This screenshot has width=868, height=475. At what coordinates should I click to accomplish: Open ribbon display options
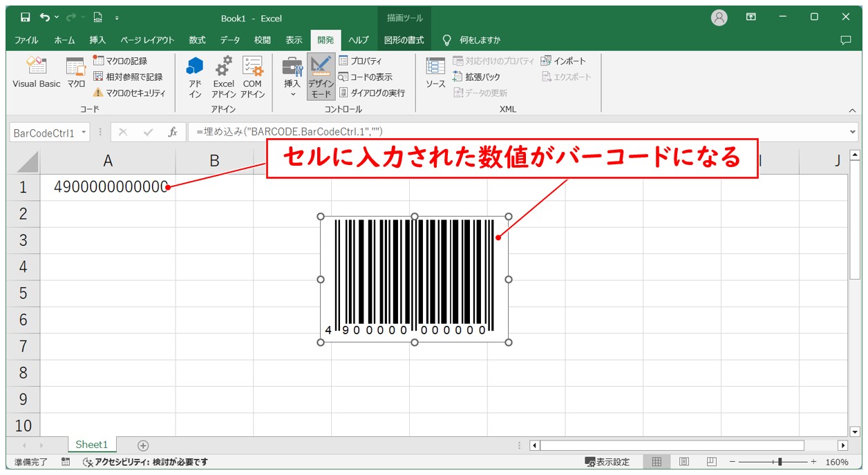pyautogui.click(x=751, y=17)
